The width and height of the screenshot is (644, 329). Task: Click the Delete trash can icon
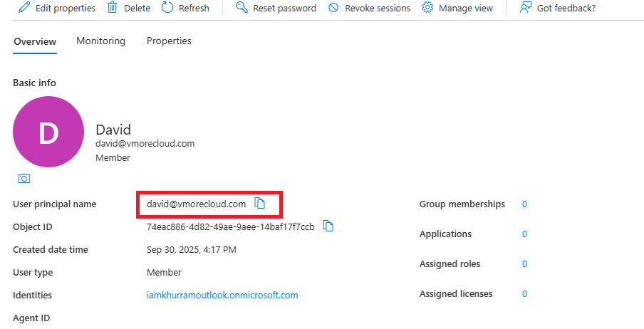click(113, 8)
